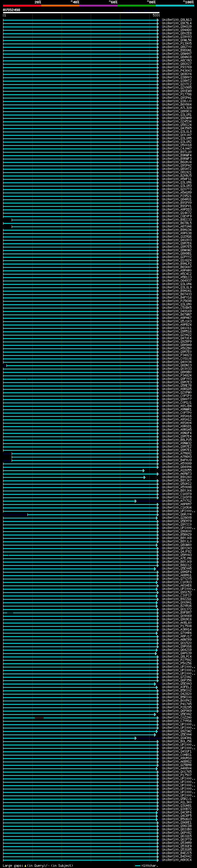Click the UniRef100_Q41011 label
The image size is (197, 868).
[x=177, y=328]
